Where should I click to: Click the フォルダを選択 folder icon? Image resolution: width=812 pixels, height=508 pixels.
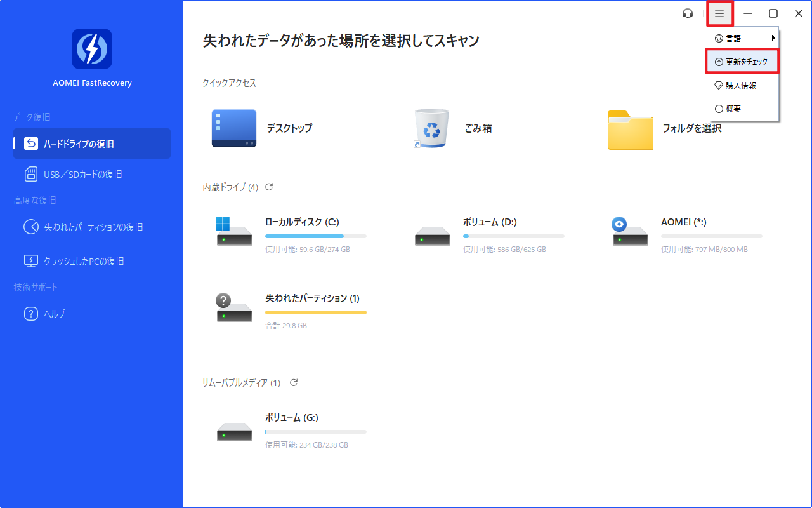tap(630, 130)
